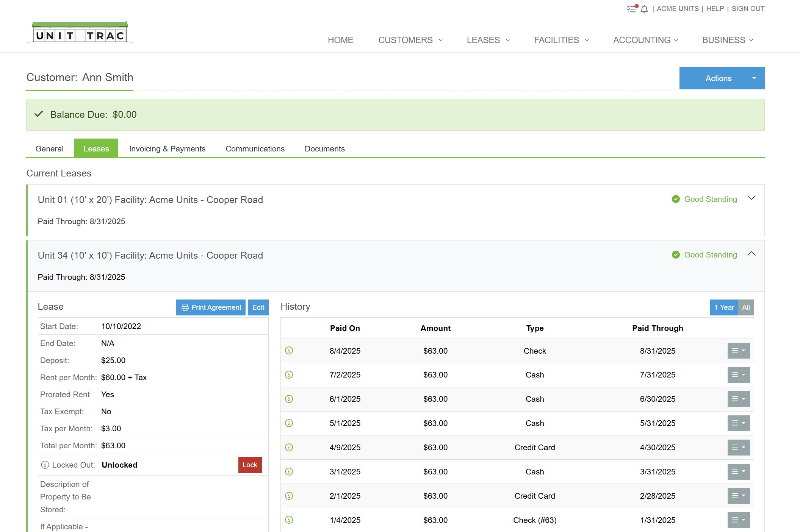Open the Customers nav menu

click(x=410, y=40)
